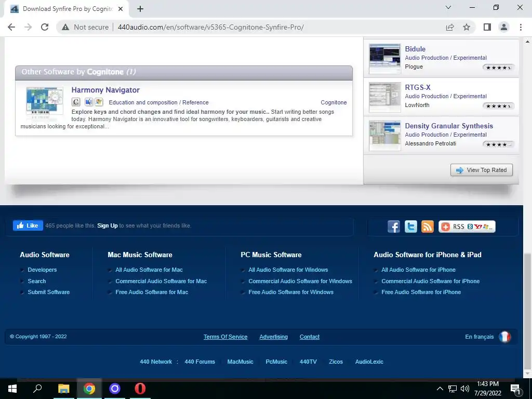
Task: Click the Cognitone developer link
Action: point(334,102)
